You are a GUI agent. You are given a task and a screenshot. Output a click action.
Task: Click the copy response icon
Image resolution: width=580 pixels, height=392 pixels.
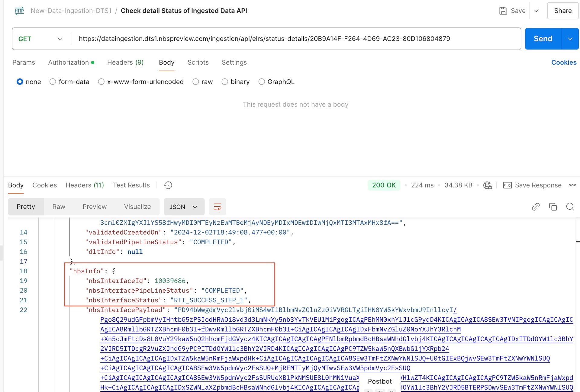point(553,207)
